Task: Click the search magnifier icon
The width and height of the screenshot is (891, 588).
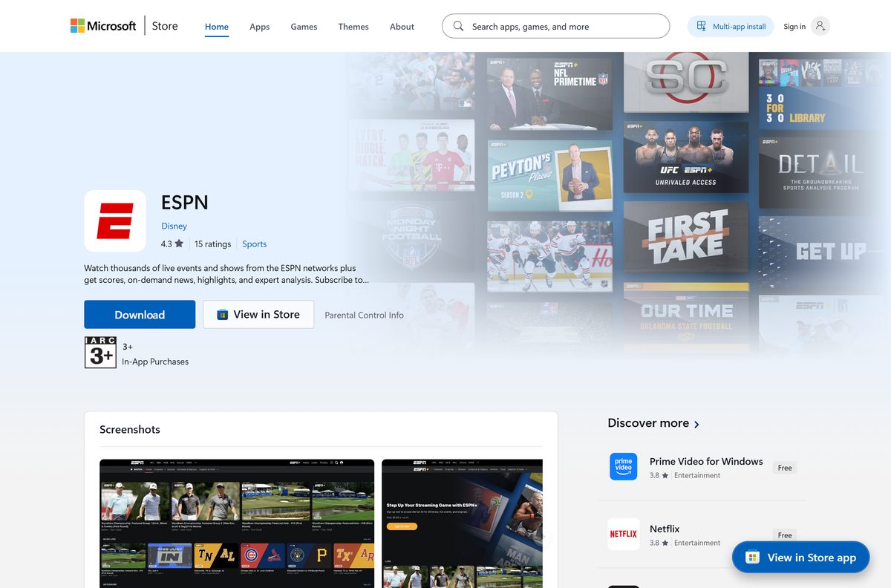Action: click(458, 26)
